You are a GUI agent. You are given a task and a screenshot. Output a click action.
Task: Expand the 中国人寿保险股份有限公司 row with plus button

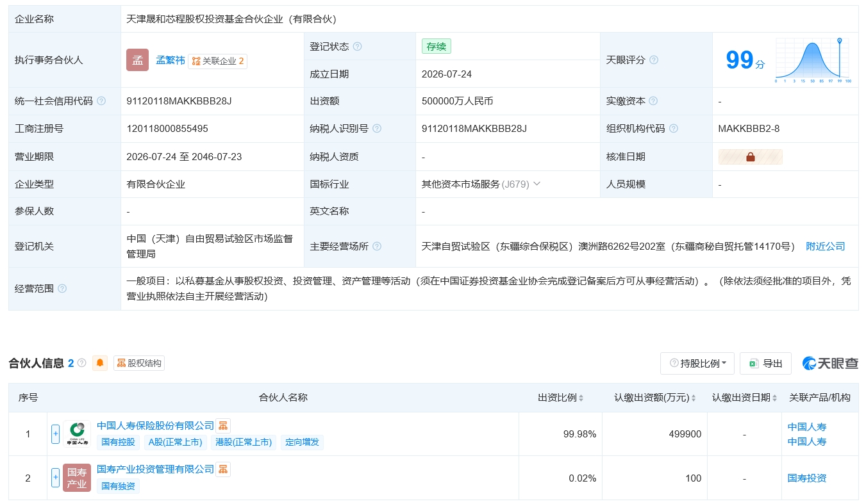(x=56, y=434)
